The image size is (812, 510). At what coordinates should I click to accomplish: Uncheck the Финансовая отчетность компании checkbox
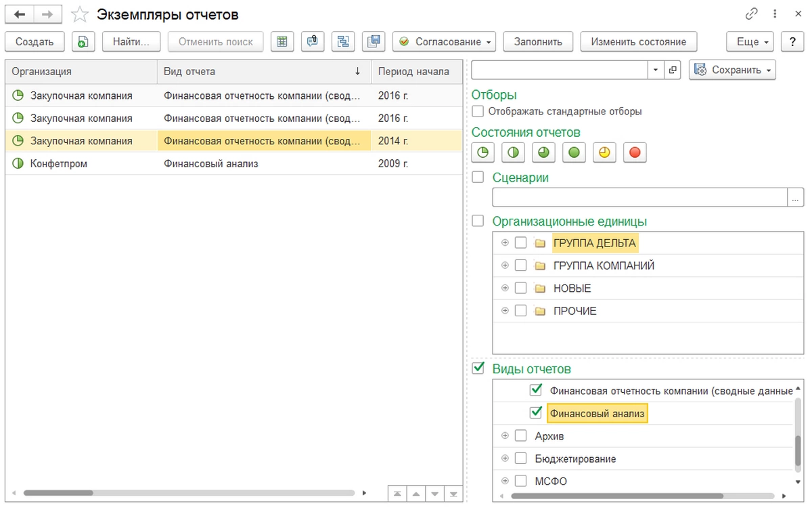pyautogui.click(x=536, y=390)
